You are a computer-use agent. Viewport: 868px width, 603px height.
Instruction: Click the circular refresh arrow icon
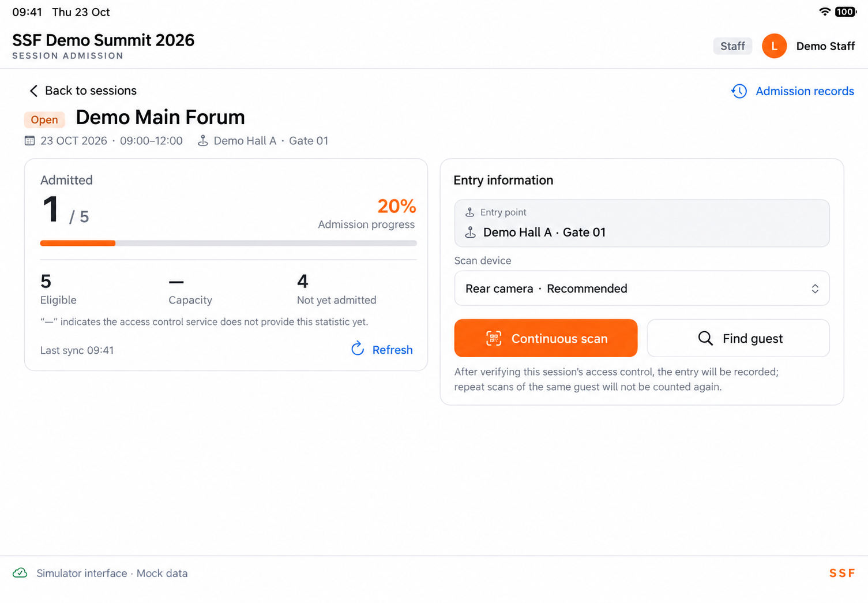point(358,349)
